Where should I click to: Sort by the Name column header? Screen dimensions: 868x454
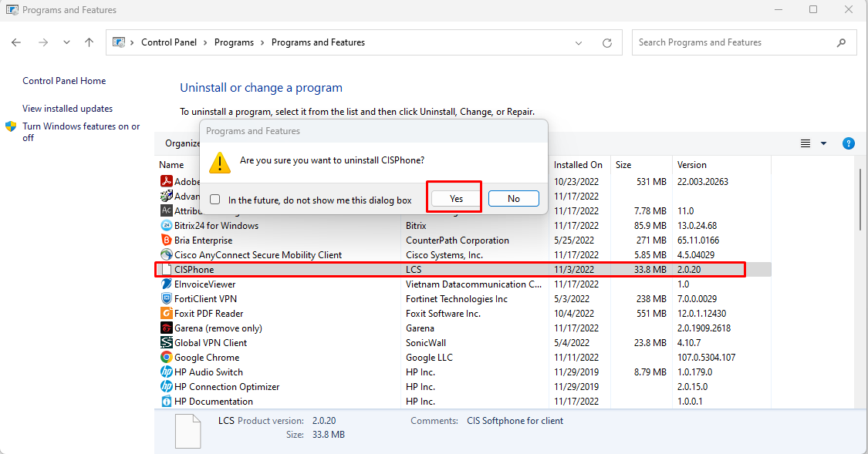[x=171, y=165]
